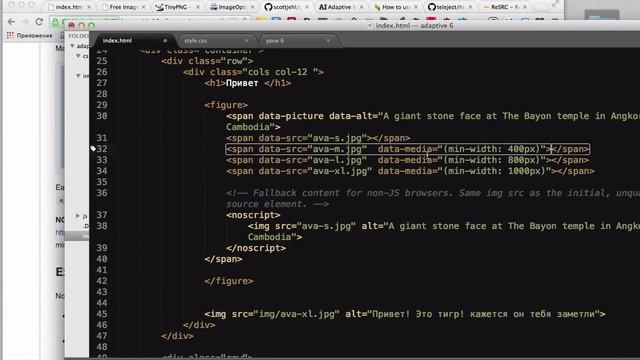The image size is (640, 360).
Task: Open the Приложения apps bookmark in Chrome
Action: coord(30,36)
